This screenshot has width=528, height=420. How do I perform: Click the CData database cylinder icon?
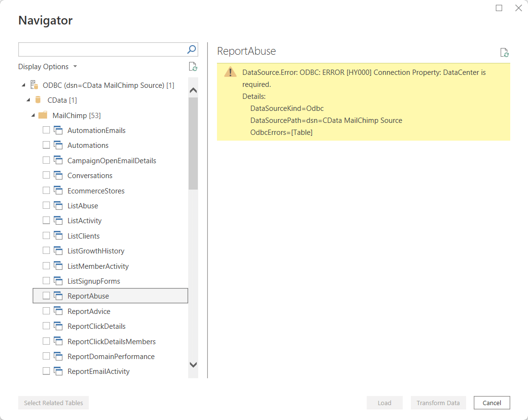point(38,100)
